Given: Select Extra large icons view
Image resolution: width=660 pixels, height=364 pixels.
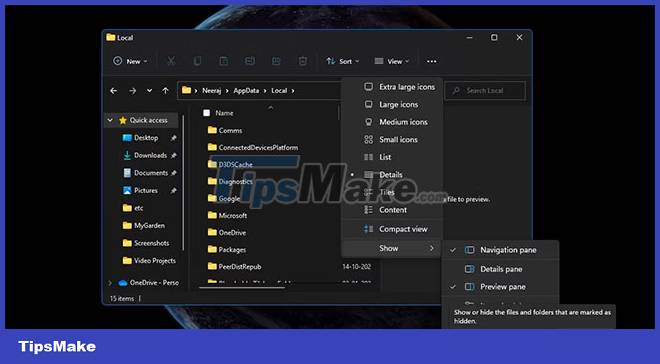Looking at the screenshot, I should 392,87.
